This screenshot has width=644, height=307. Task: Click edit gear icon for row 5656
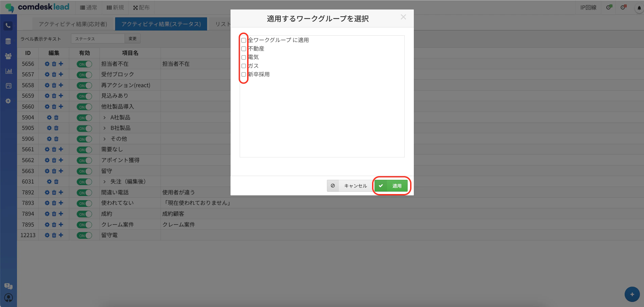click(x=47, y=64)
